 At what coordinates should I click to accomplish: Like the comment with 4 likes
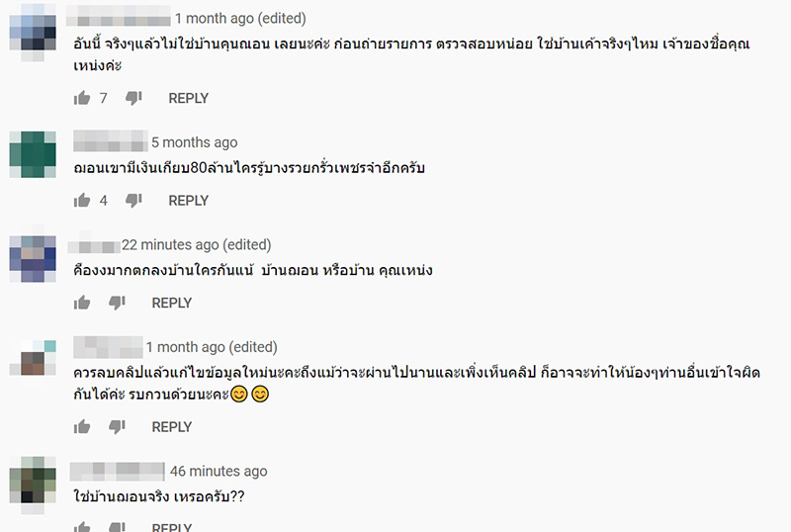tap(82, 201)
